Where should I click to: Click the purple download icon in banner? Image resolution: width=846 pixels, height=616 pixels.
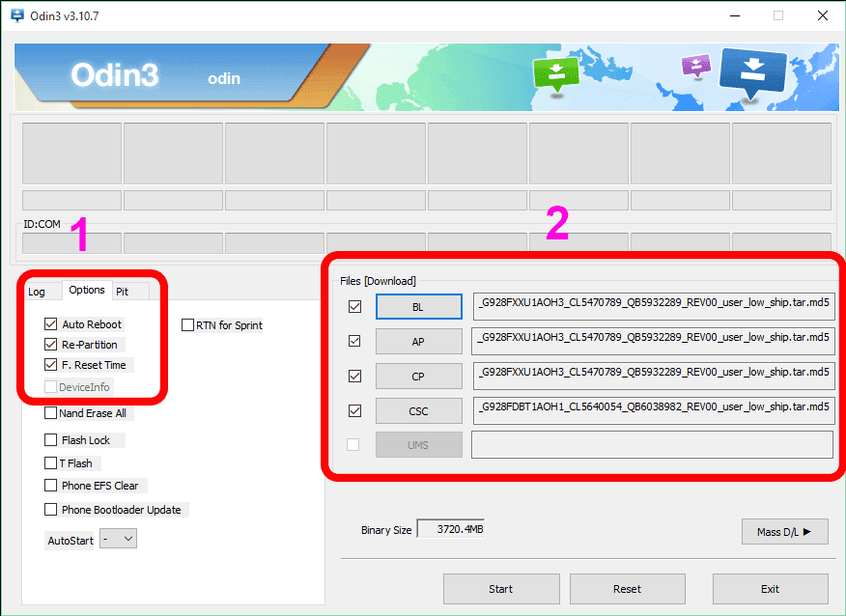pyautogui.click(x=696, y=67)
